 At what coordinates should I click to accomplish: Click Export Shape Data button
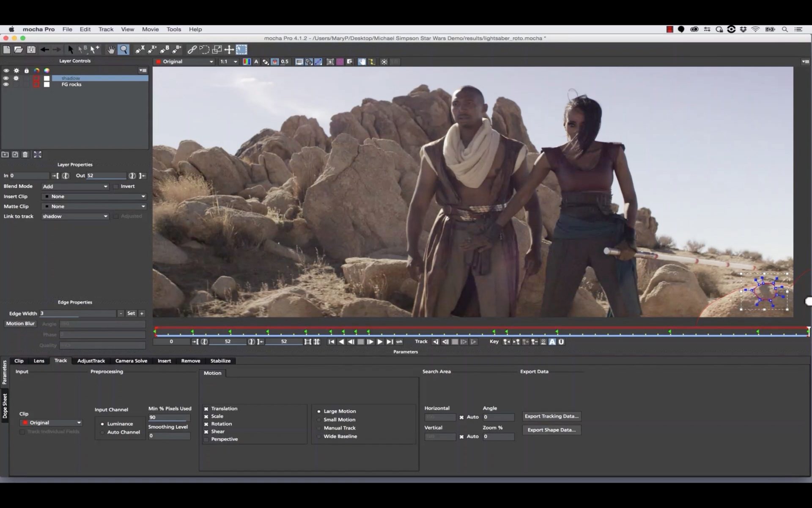[551, 430]
